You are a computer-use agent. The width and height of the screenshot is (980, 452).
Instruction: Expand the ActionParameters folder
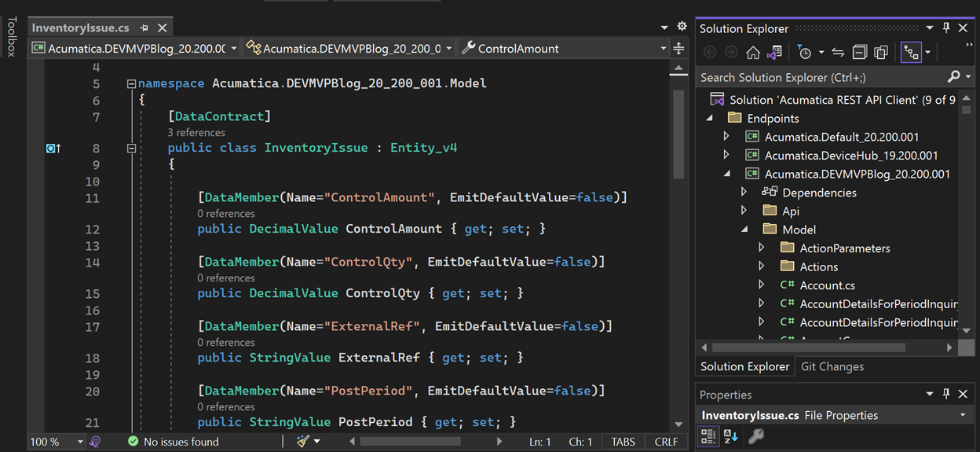point(761,248)
